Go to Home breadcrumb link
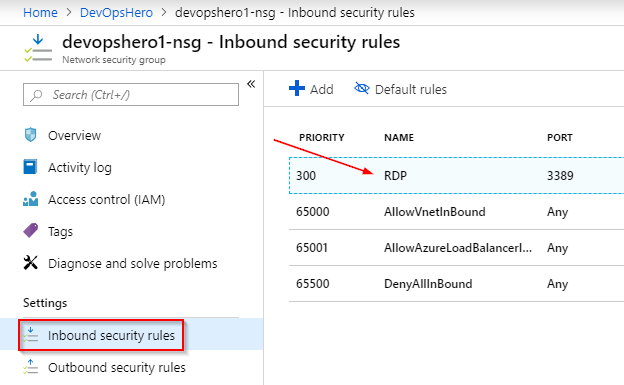624x385 pixels. [x=40, y=12]
